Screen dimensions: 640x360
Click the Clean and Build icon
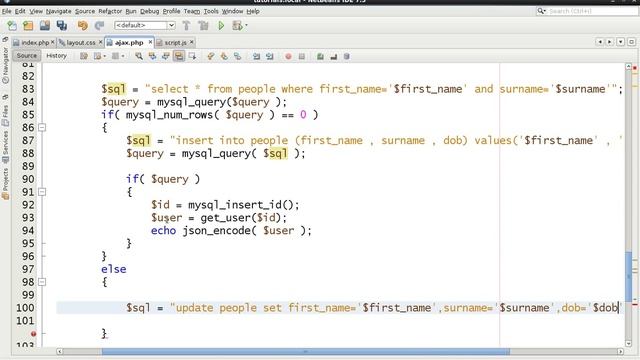203,26
